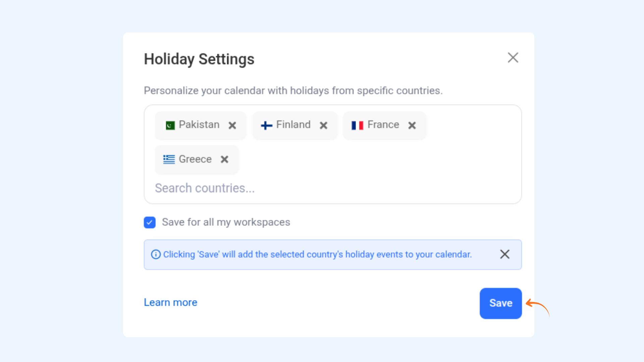Close the Holiday Settings dialog
644x362 pixels.
513,58
